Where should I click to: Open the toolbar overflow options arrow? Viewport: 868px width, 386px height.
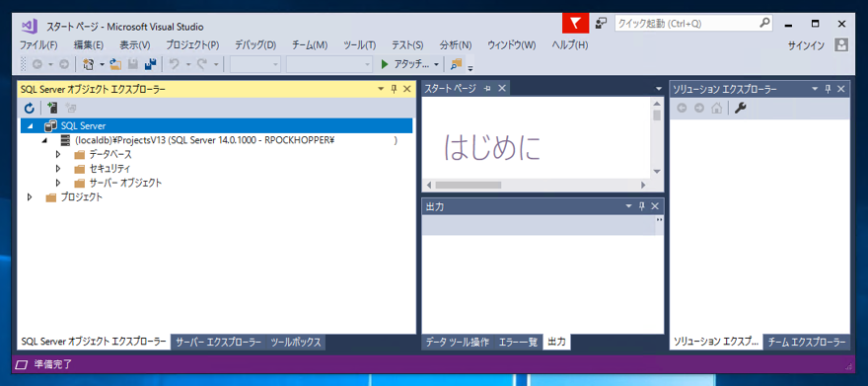pos(470,69)
